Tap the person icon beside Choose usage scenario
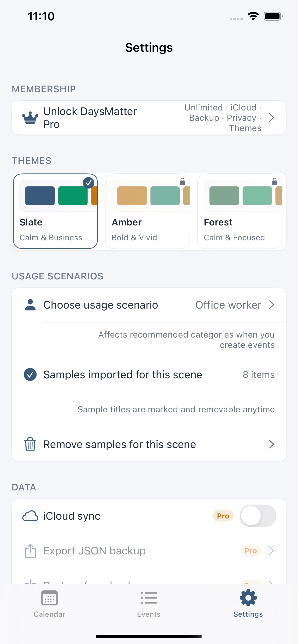The image size is (298, 644). point(30,305)
